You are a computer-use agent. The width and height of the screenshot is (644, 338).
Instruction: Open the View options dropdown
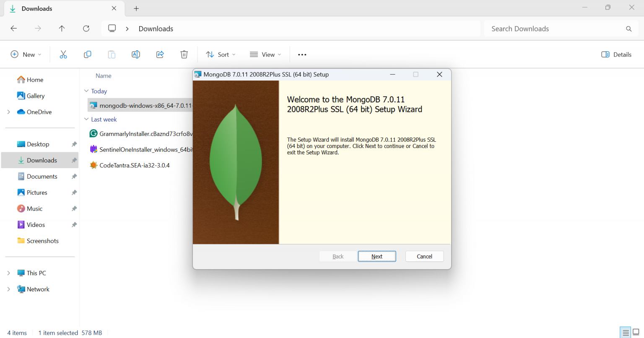pos(265,54)
